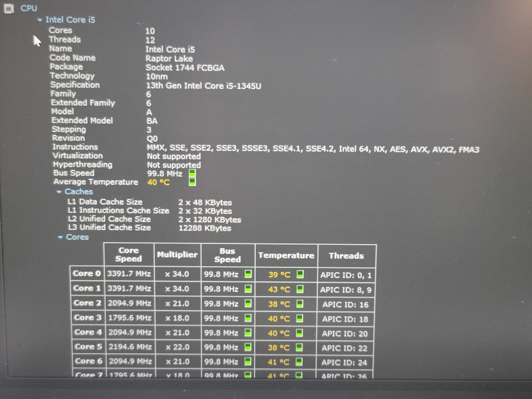532x399 pixels.
Task: Click the L1 Instructions Cache Size label
Action: coord(118,210)
